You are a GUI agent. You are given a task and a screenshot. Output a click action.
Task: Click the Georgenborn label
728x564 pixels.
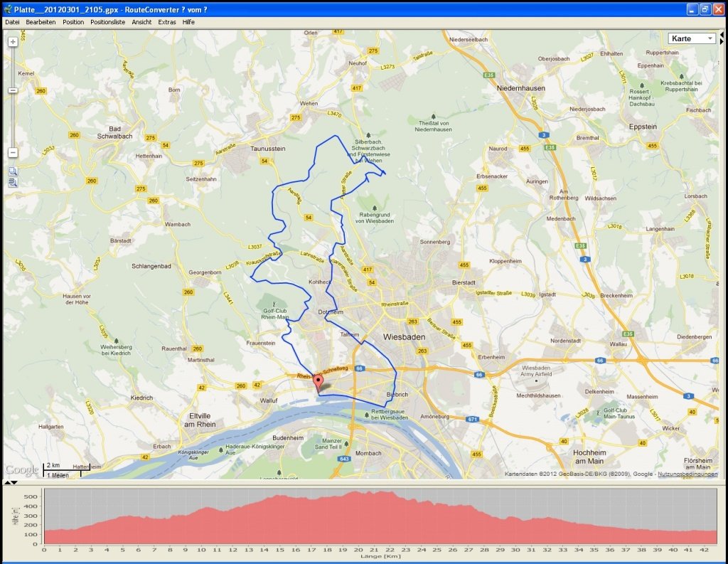coord(205,272)
